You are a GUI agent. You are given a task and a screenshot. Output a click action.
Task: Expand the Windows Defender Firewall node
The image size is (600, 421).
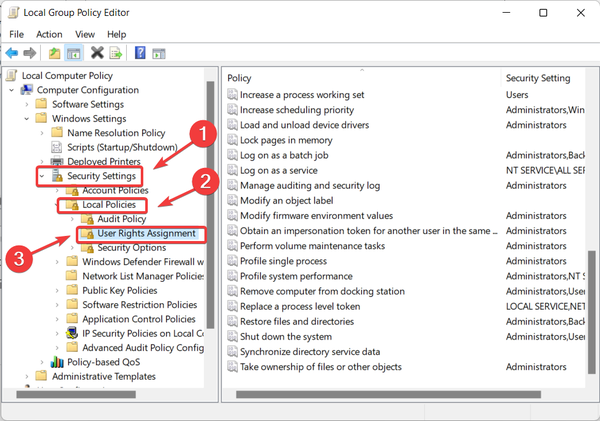click(57, 262)
